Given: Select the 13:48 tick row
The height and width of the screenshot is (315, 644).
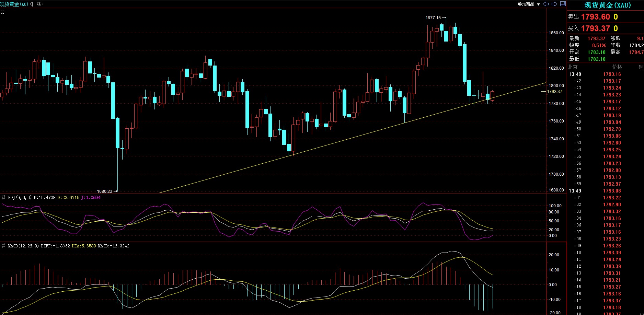Looking at the screenshot, I should pos(606,74).
